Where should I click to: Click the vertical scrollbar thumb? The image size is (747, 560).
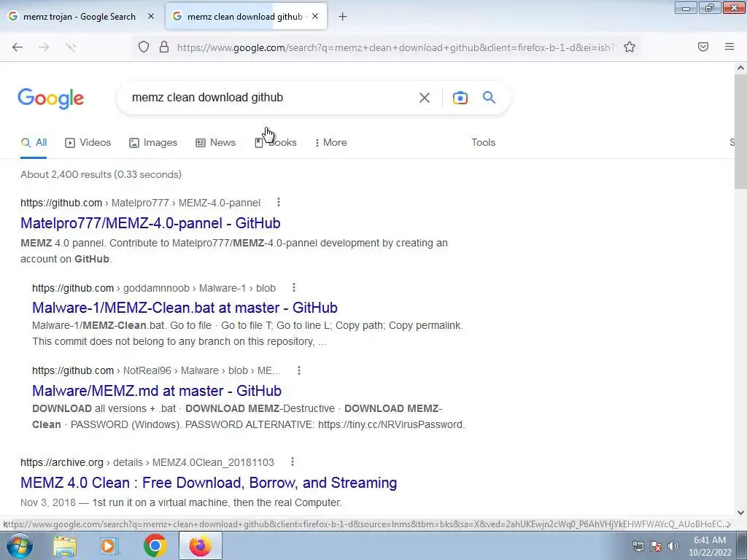[x=740, y=131]
